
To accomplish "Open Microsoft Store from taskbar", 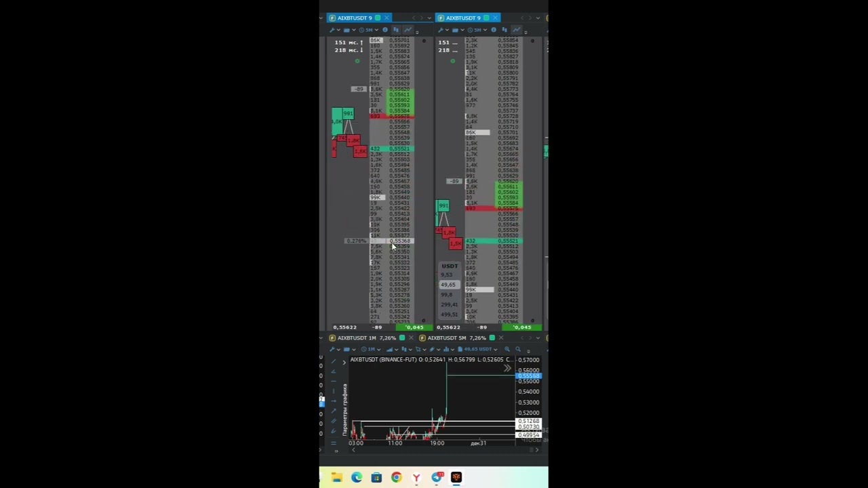I will [376, 478].
